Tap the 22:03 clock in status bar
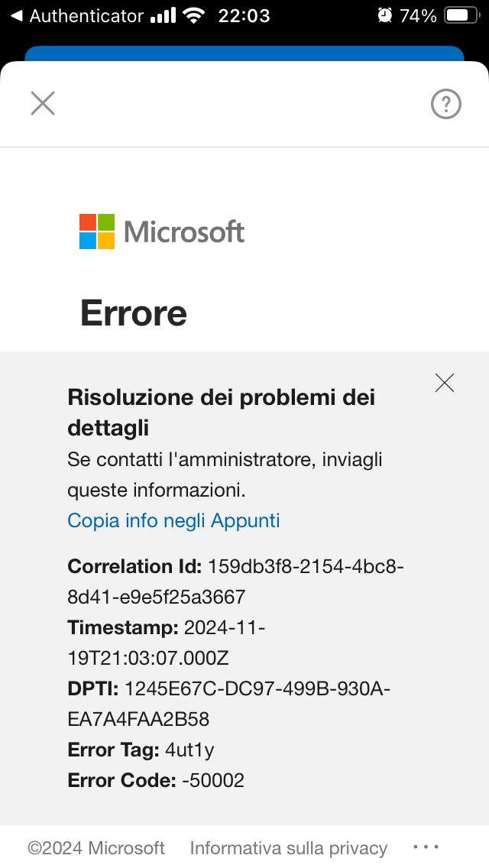The image size is (489, 868). pos(244,15)
